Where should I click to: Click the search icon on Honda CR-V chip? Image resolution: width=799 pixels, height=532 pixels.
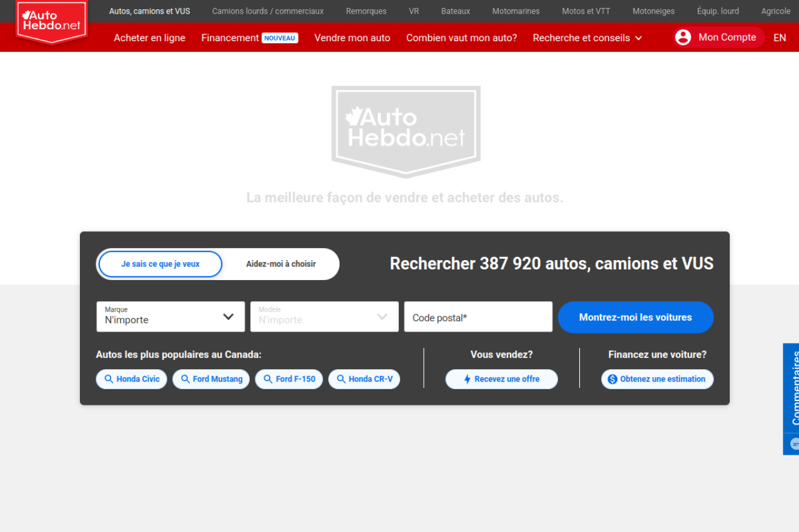tap(341, 379)
